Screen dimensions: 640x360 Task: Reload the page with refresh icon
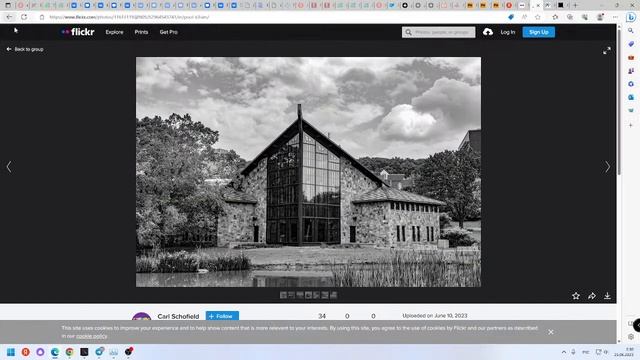pyautogui.click(x=24, y=17)
